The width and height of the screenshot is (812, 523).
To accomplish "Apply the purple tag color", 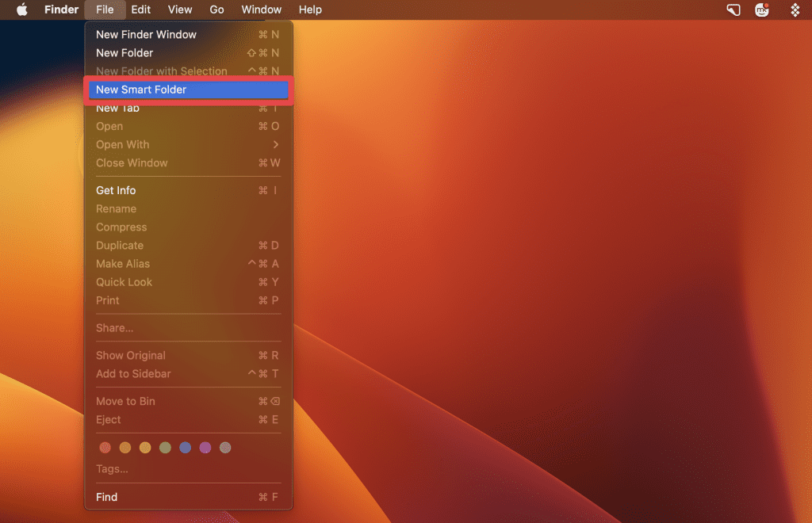I will (x=205, y=448).
